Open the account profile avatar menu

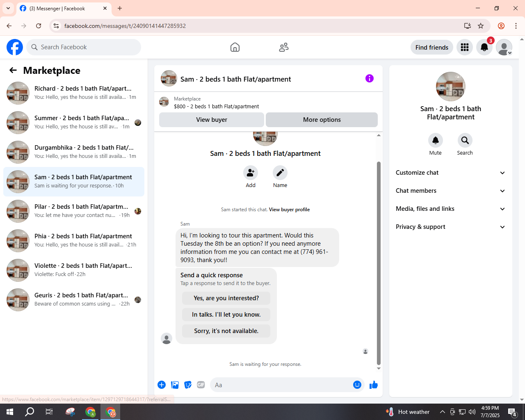[x=504, y=47]
